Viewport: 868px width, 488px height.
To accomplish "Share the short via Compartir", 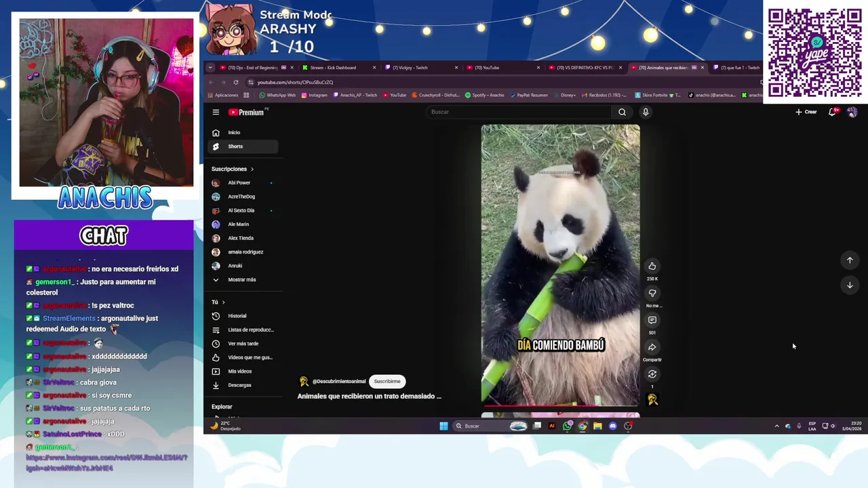I will tap(652, 347).
